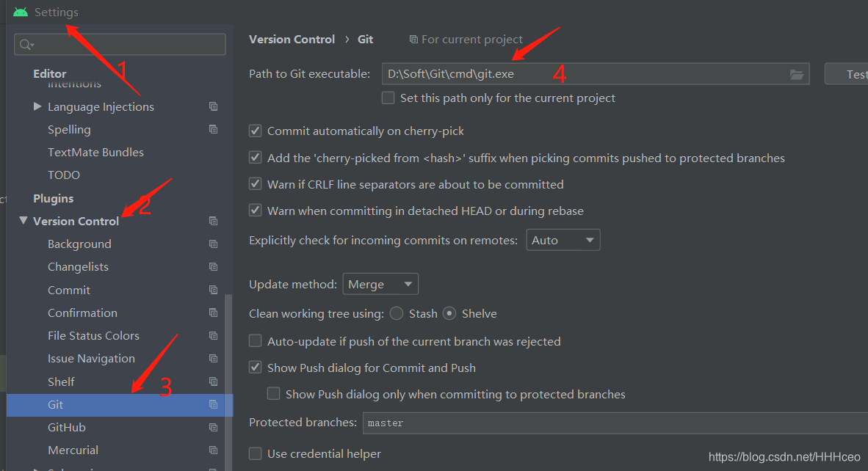Open the incoming commits check dropdown set to Auto

click(563, 239)
